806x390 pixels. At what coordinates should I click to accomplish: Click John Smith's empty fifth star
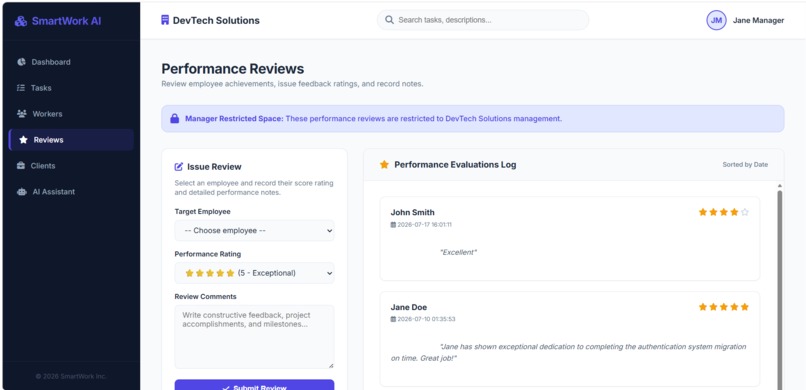click(x=745, y=212)
